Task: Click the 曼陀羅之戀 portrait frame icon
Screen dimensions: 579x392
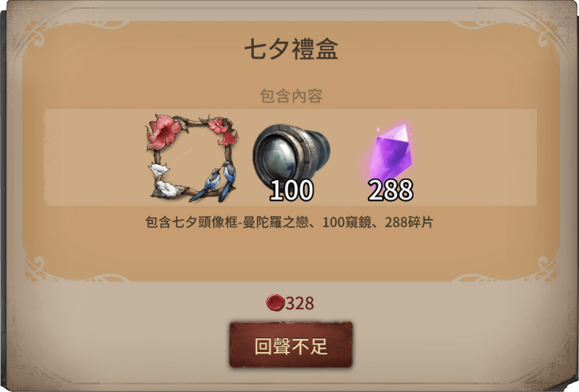Action: (x=192, y=158)
